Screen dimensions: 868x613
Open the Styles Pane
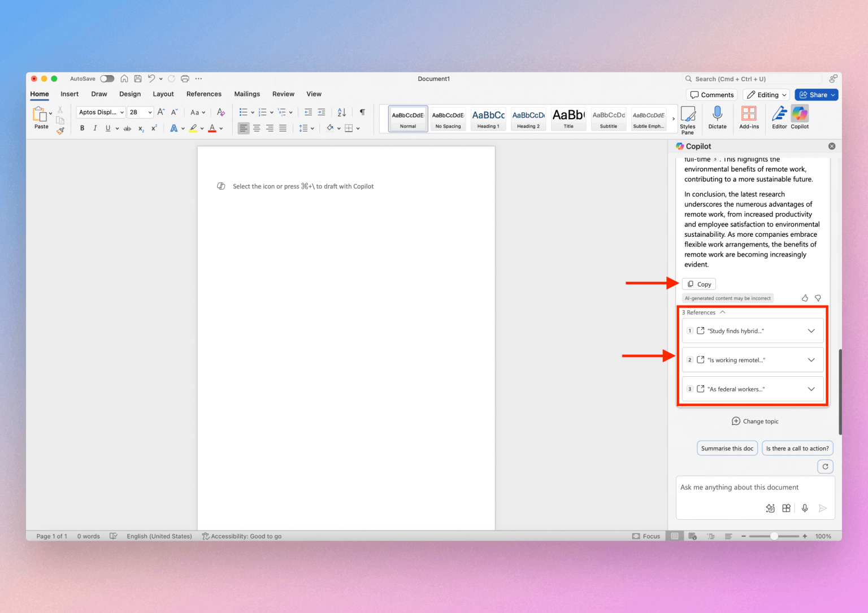tap(688, 119)
